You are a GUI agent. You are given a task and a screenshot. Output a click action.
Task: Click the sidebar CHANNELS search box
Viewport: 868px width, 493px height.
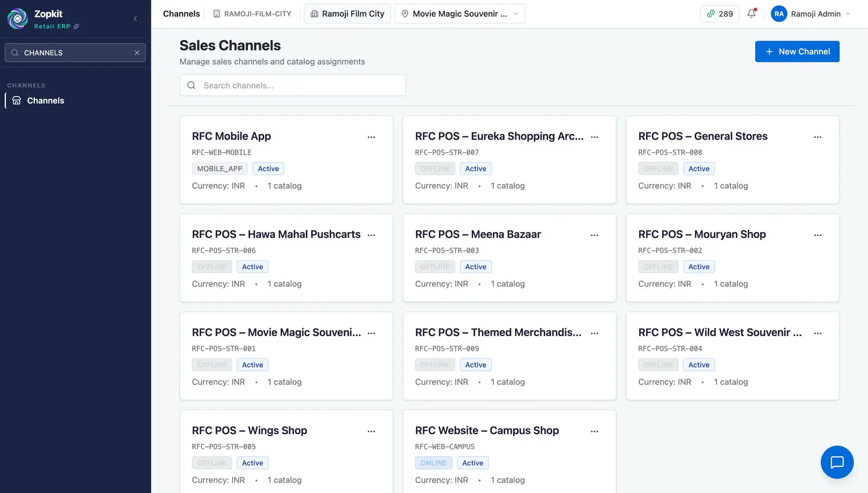coord(75,53)
